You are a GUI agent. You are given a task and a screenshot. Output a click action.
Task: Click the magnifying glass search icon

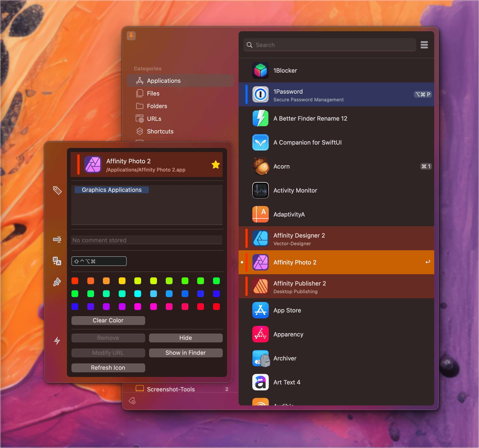click(x=250, y=45)
